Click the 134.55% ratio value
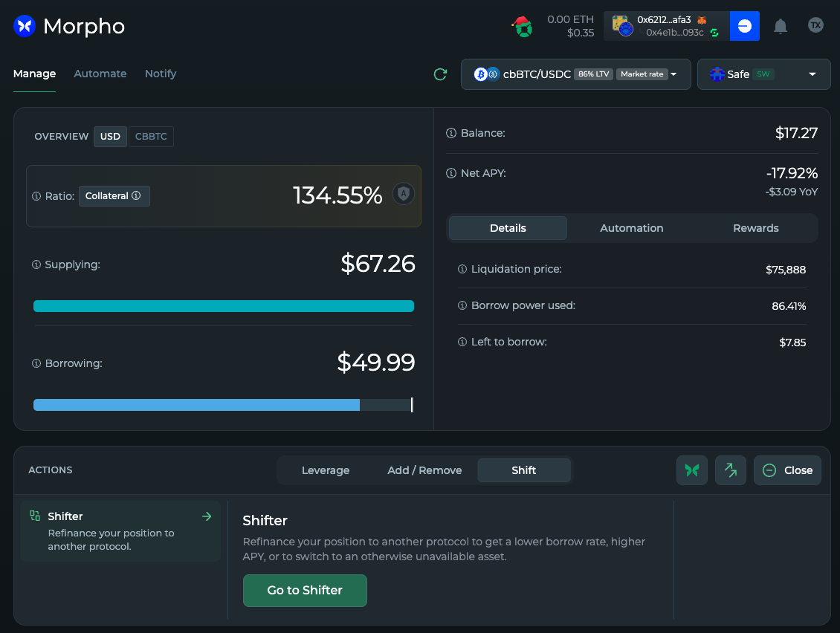Viewport: 840px width, 633px height. coord(337,195)
